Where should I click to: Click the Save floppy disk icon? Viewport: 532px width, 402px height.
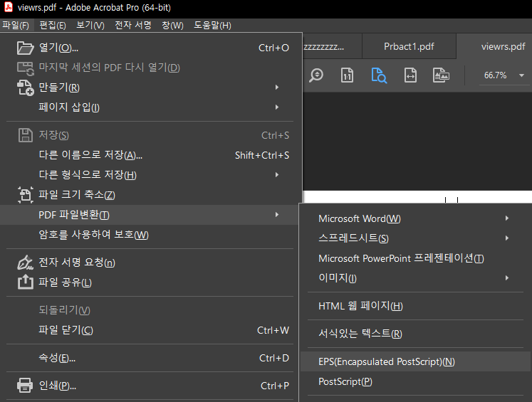tap(26, 135)
